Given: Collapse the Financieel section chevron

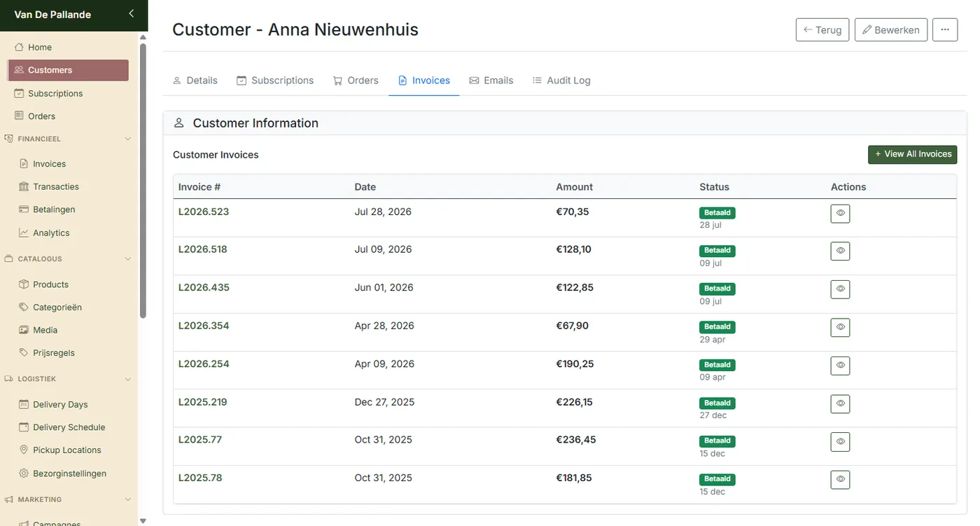Looking at the screenshot, I should 127,139.
